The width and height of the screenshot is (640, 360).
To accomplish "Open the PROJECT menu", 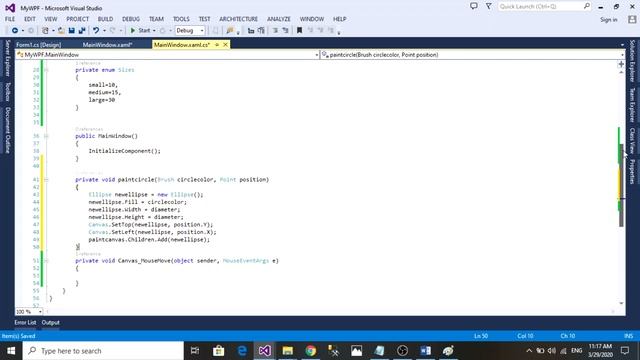I will [78, 19].
